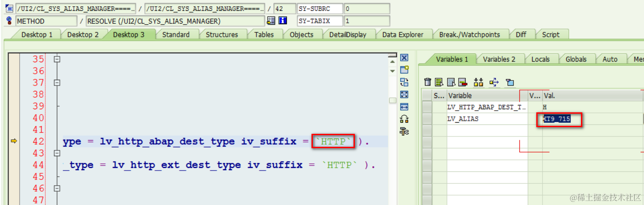Open the DetailDisplay tab
Image resolution: width=644 pixels, height=205 pixels.
[x=348, y=34]
